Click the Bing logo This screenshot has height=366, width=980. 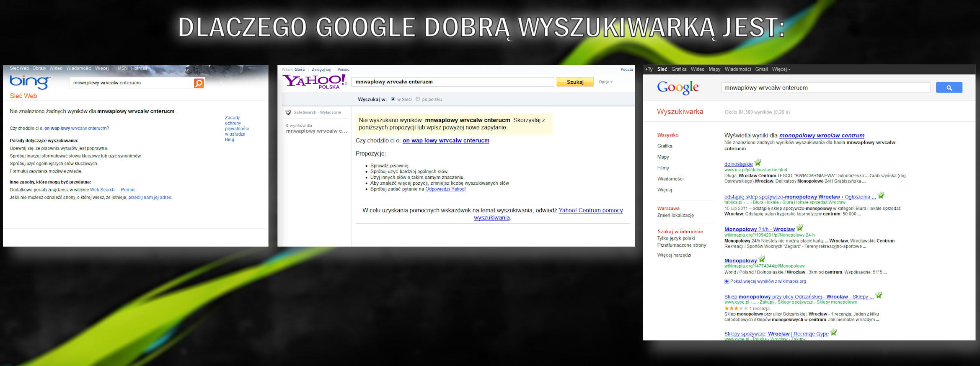click(x=30, y=82)
